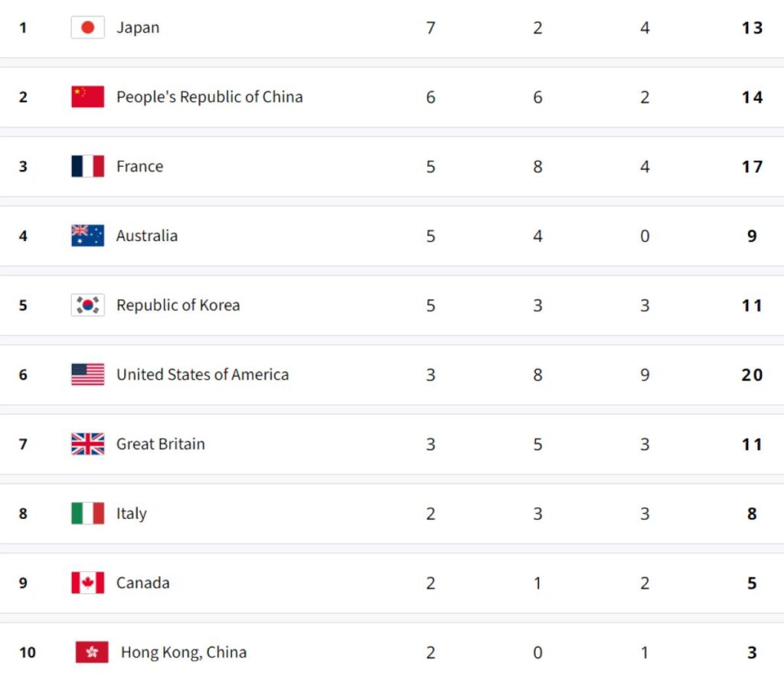The height and width of the screenshot is (679, 784).
Task: Click Japan's total medal count 13
Action: coord(752,28)
